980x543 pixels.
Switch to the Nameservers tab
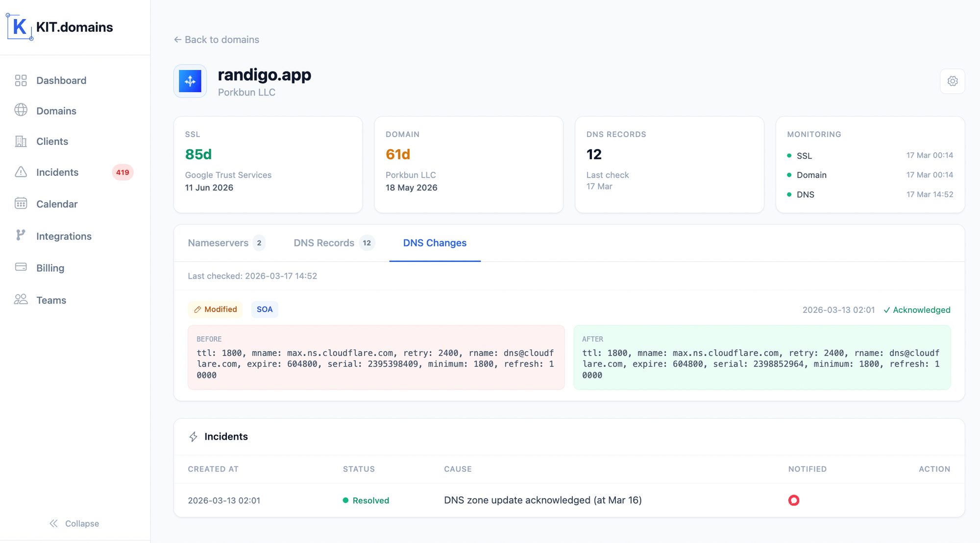(x=218, y=243)
